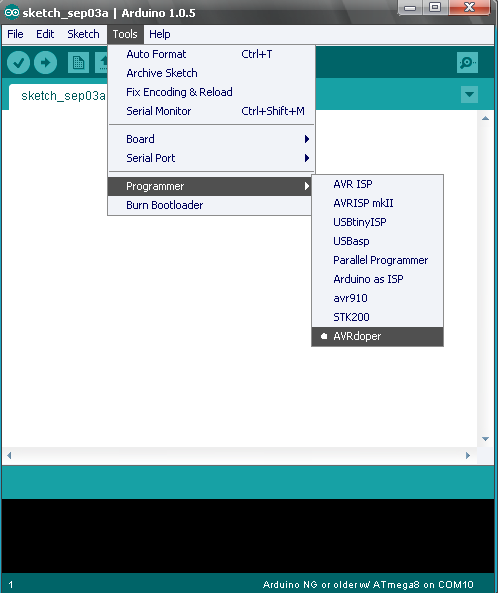Click horizontal scrollbar left arrow

[9, 455]
